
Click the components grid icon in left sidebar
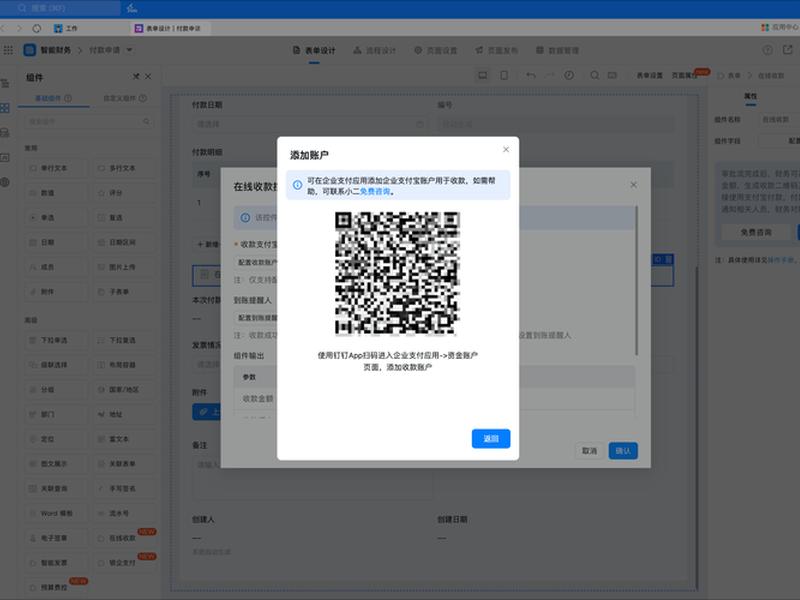pyautogui.click(x=5, y=108)
